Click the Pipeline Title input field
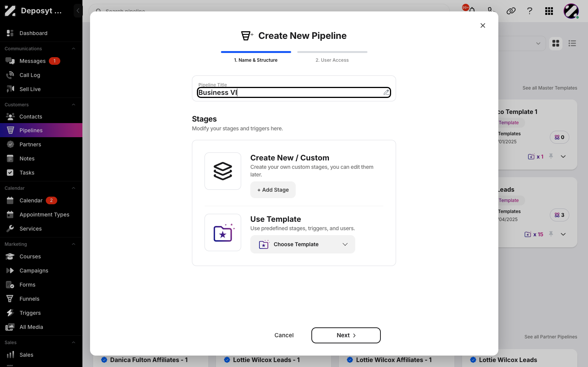Viewport: 588px width, 367px height. [294, 93]
